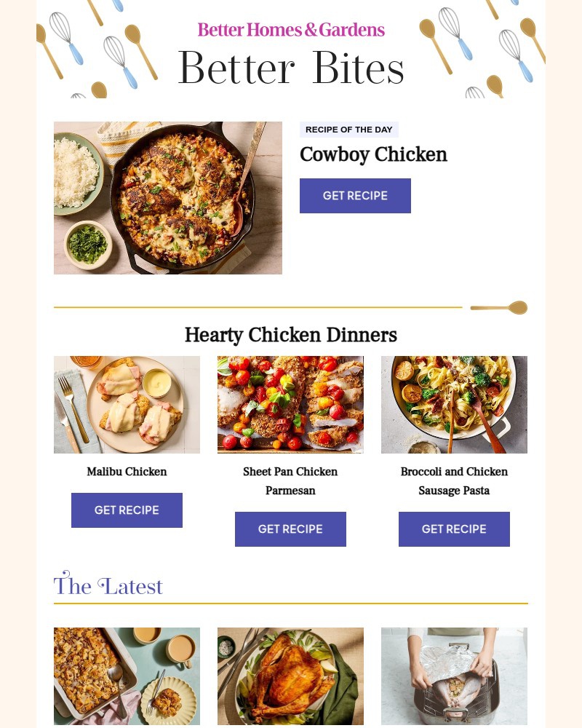Image resolution: width=582 pixels, height=728 pixels.
Task: Open the Cowboy Chicken skillet photo
Action: pos(168,198)
